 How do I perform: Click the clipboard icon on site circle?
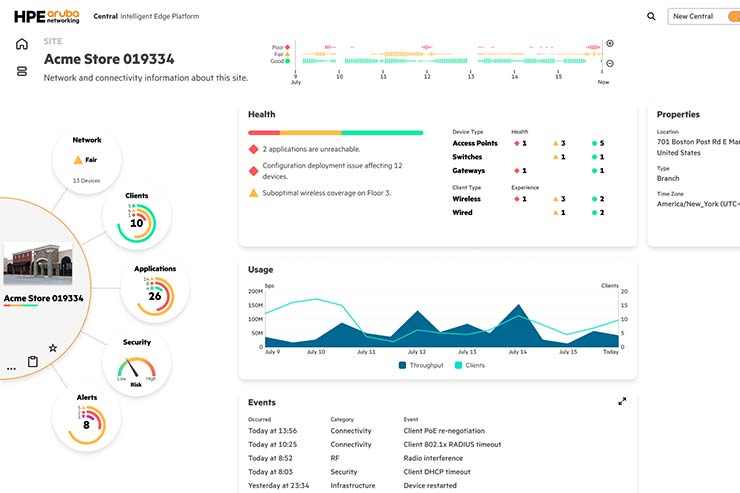[32, 361]
